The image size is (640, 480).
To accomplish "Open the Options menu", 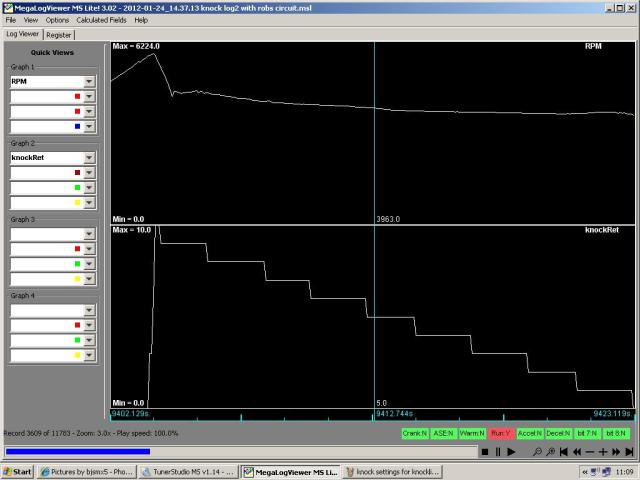I will 57,20.
